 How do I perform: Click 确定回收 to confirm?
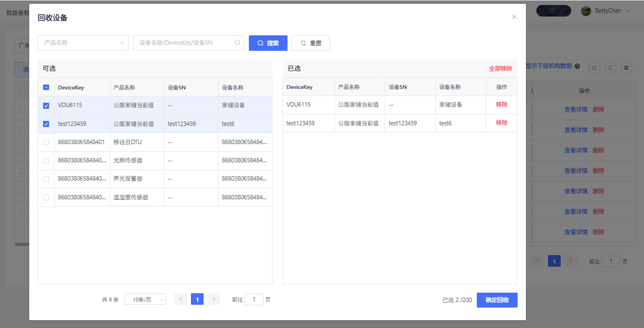pyautogui.click(x=497, y=300)
